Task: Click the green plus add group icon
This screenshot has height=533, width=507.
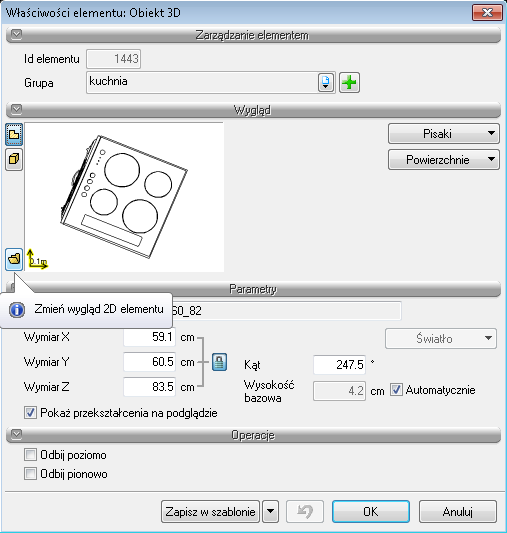Action: (349, 83)
